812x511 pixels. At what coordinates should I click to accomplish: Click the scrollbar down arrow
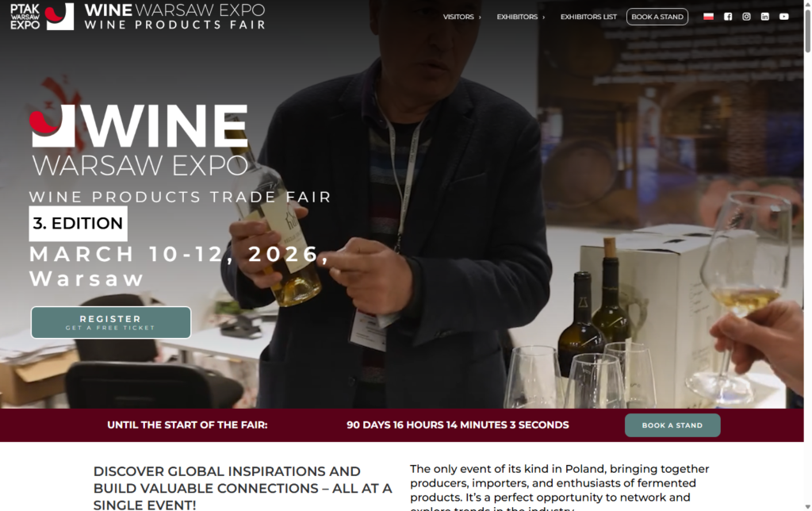click(807, 506)
